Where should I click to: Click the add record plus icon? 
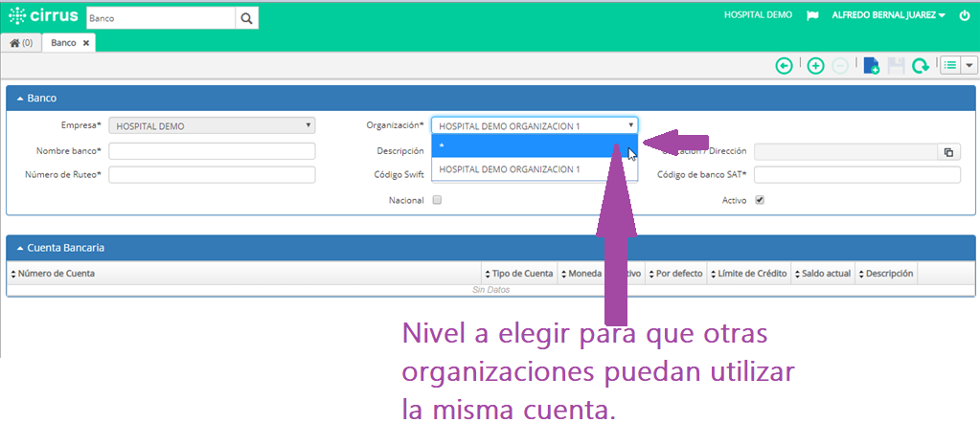pos(815,65)
